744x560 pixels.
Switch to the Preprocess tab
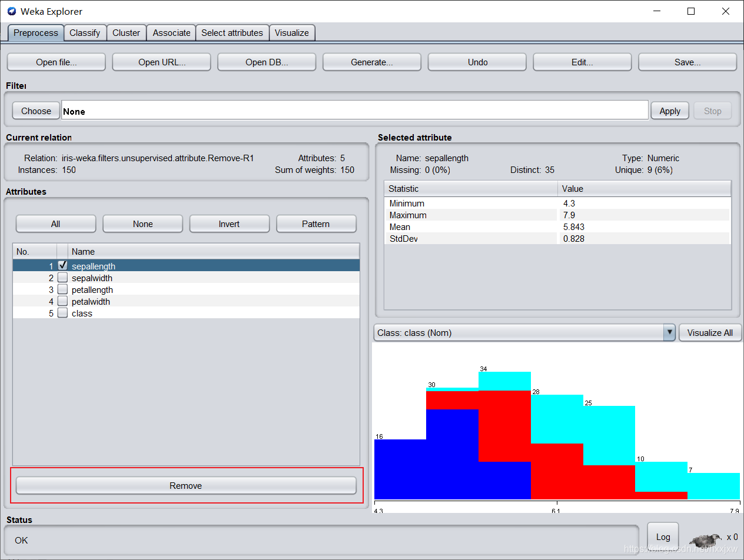point(36,33)
